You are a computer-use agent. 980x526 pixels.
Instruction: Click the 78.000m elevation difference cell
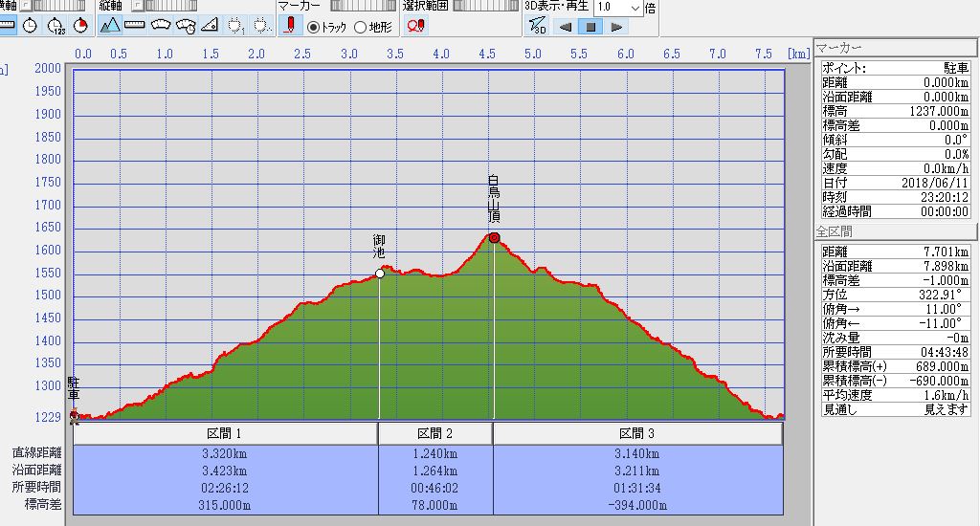click(x=434, y=505)
